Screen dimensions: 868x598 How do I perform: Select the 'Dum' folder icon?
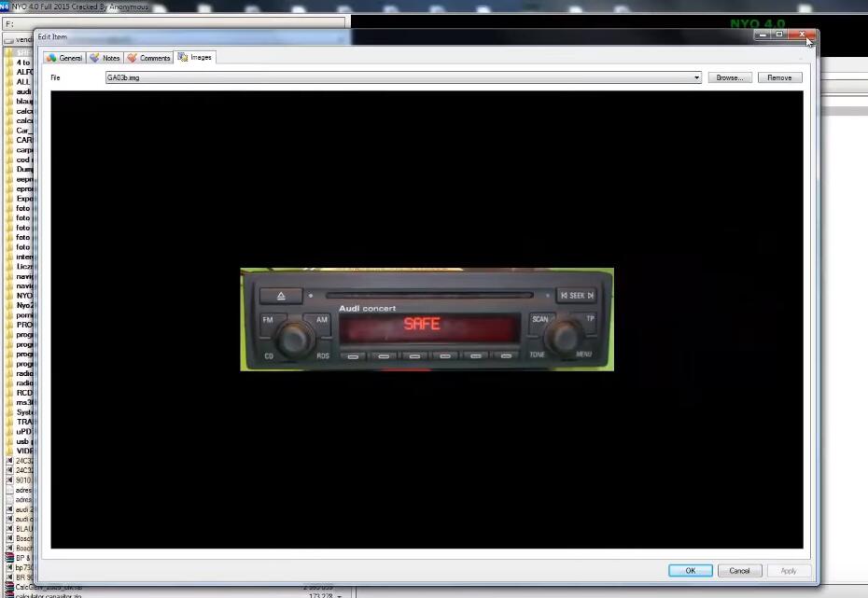click(x=9, y=169)
